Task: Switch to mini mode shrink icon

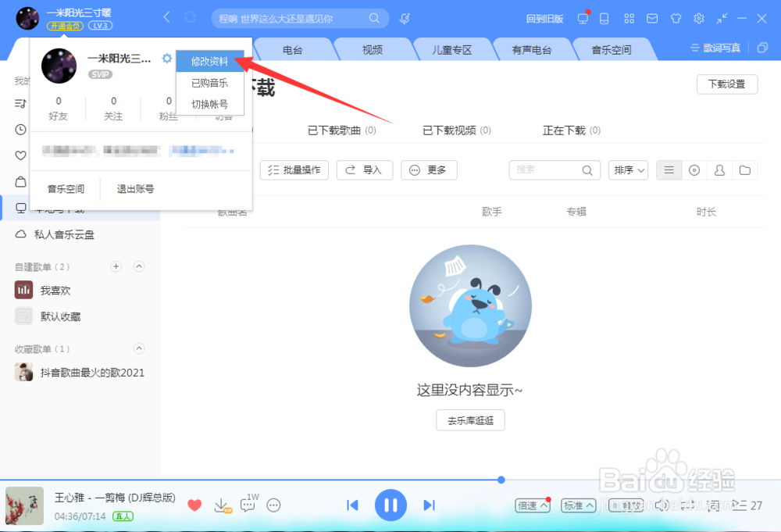Action: click(722, 19)
